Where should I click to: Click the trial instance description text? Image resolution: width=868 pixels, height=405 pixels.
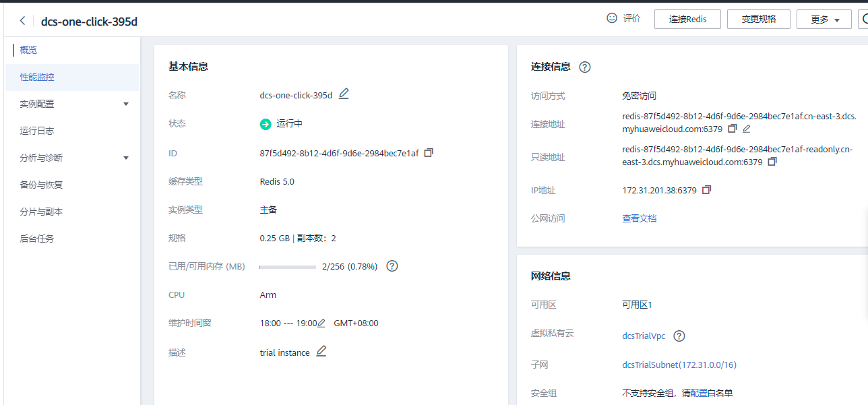(x=284, y=352)
